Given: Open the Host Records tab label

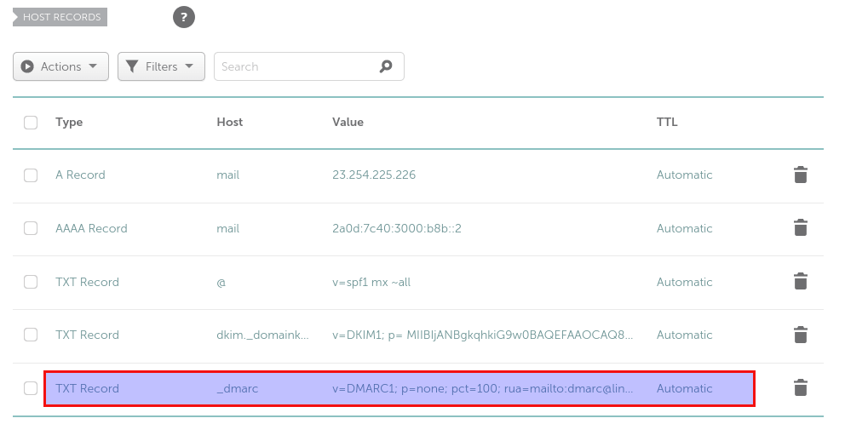Looking at the screenshot, I should [60, 17].
